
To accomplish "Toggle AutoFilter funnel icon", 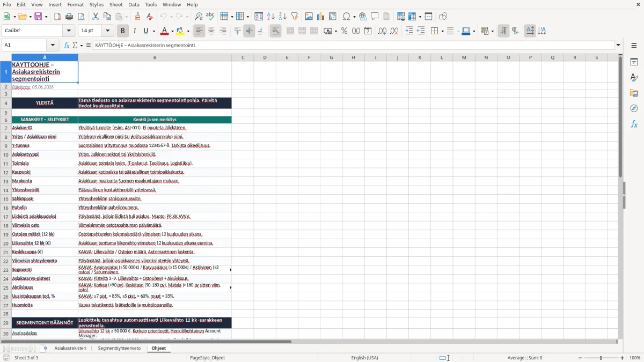I will (x=294, y=17).
